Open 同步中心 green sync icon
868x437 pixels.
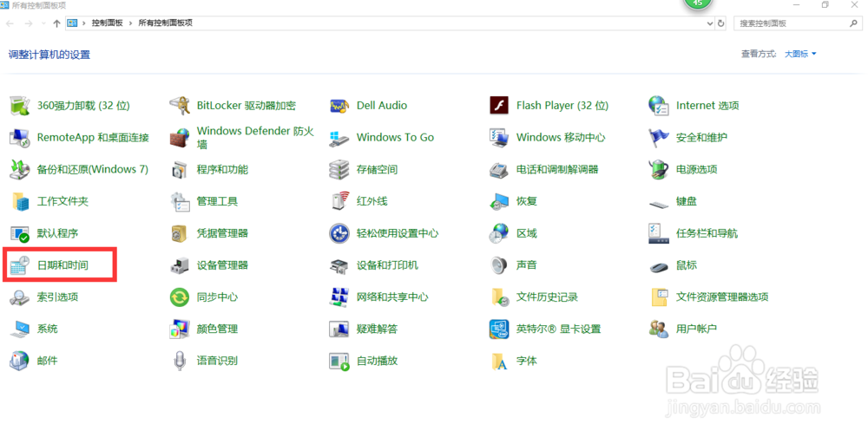click(x=180, y=297)
